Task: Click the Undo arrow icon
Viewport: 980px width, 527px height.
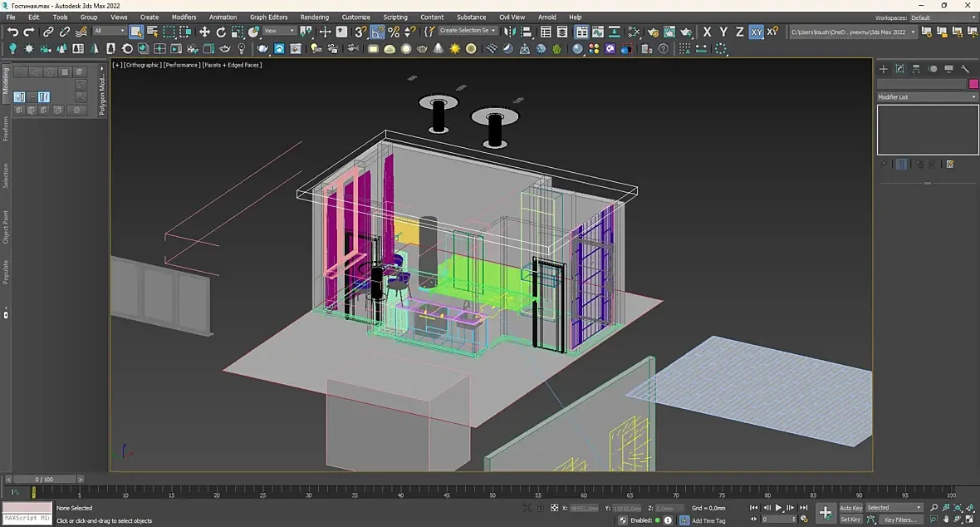Action: point(12,32)
